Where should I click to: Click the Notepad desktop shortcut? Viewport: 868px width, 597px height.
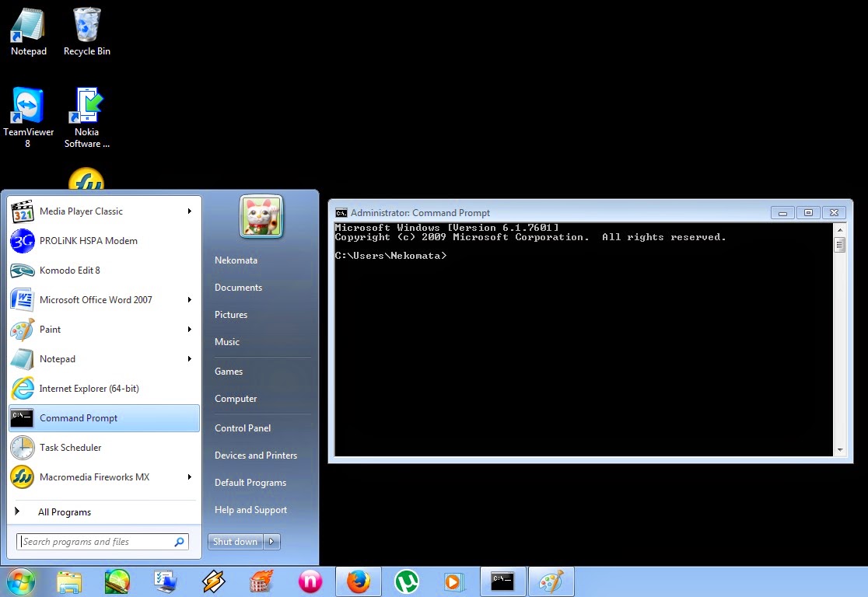[x=28, y=32]
